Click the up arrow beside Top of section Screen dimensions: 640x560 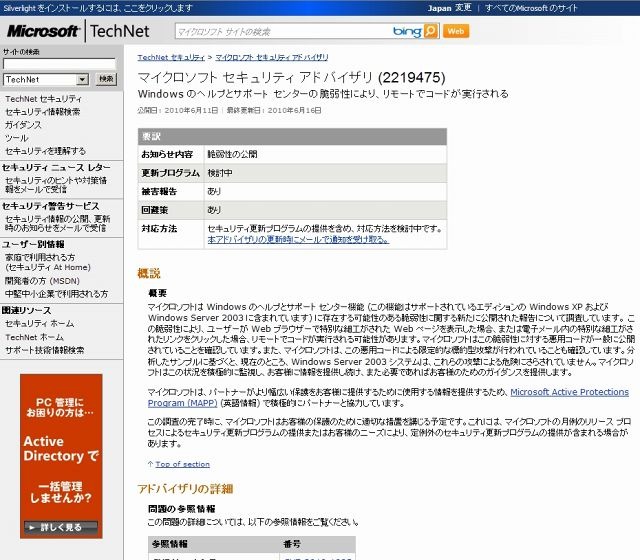coord(151,464)
